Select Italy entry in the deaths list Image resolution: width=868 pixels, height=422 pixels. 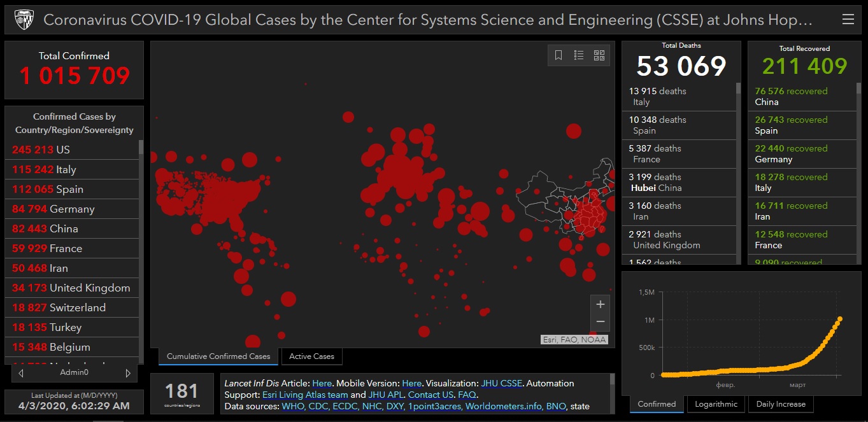click(678, 96)
